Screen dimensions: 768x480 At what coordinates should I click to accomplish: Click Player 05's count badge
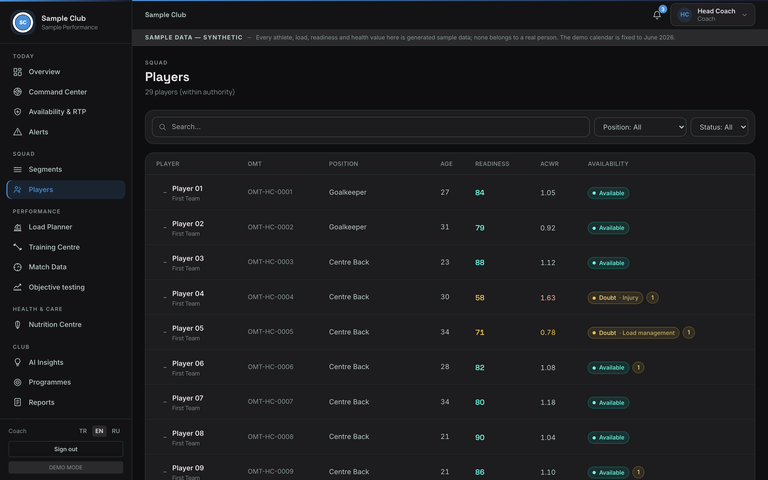click(689, 333)
